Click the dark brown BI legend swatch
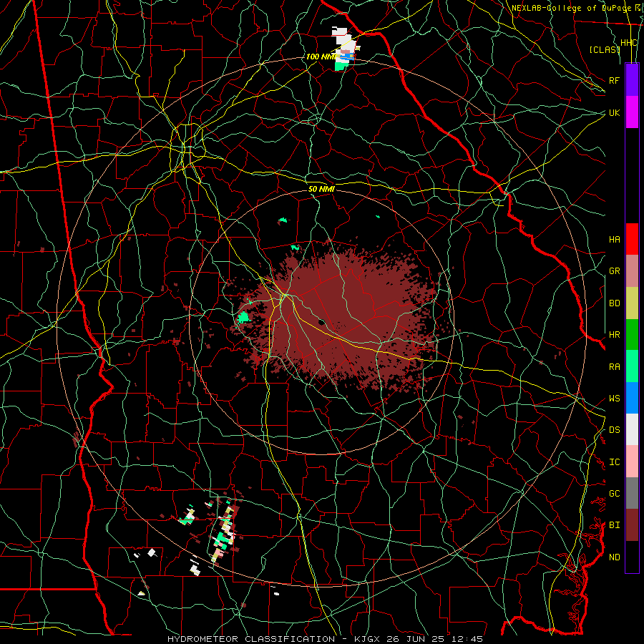The height and width of the screenshot is (644, 644). coord(632,525)
